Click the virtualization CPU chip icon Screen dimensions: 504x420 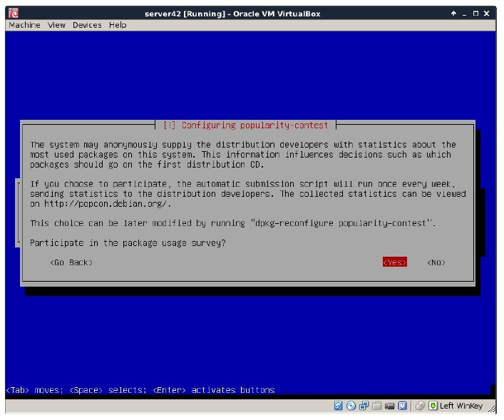coord(403,406)
